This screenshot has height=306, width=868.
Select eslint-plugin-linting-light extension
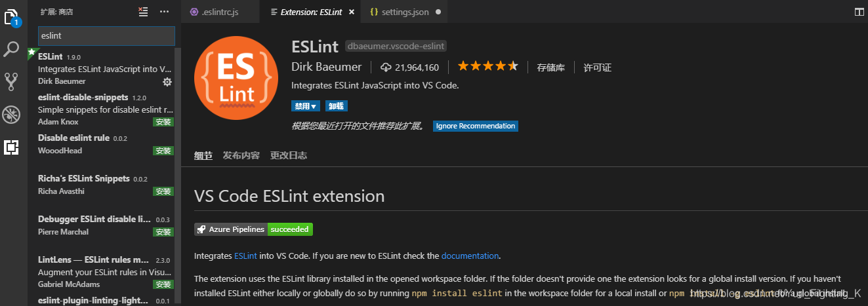102,299
